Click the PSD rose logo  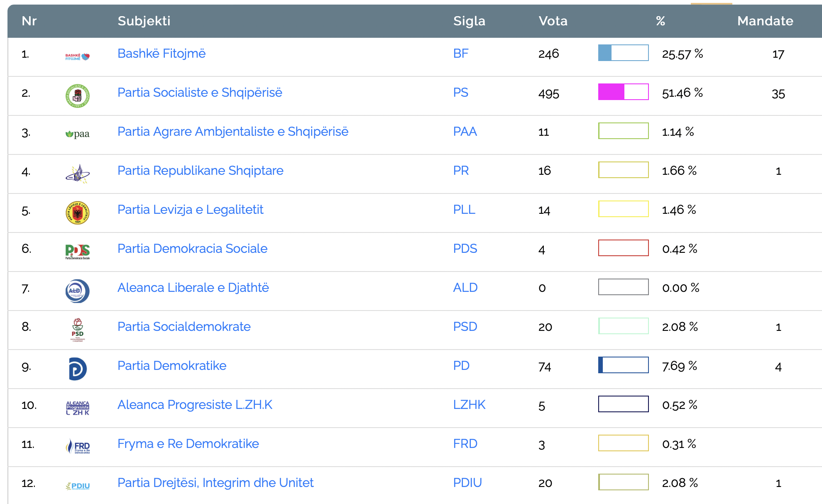coord(78,330)
